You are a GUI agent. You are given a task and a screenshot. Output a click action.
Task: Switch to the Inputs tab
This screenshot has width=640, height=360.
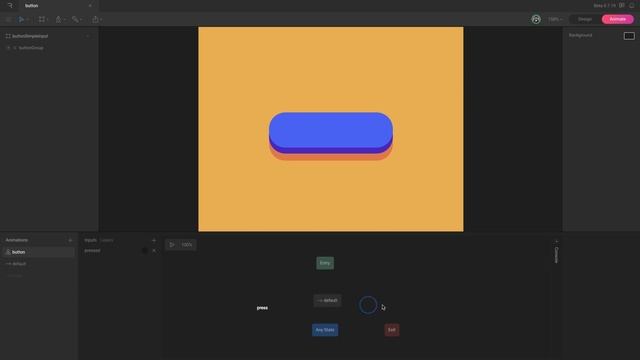coord(90,240)
